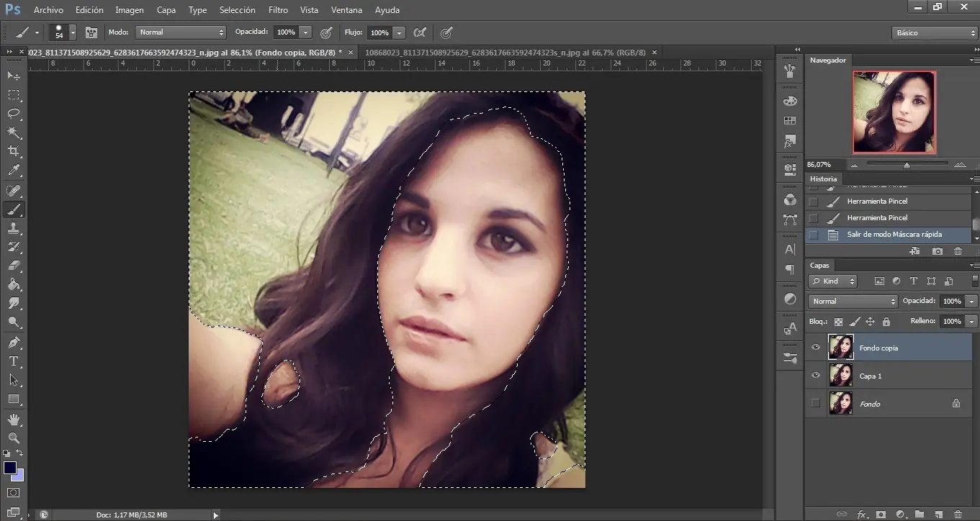Adjust the Navigator zoom slider
The image size is (980, 521).
coord(907,165)
